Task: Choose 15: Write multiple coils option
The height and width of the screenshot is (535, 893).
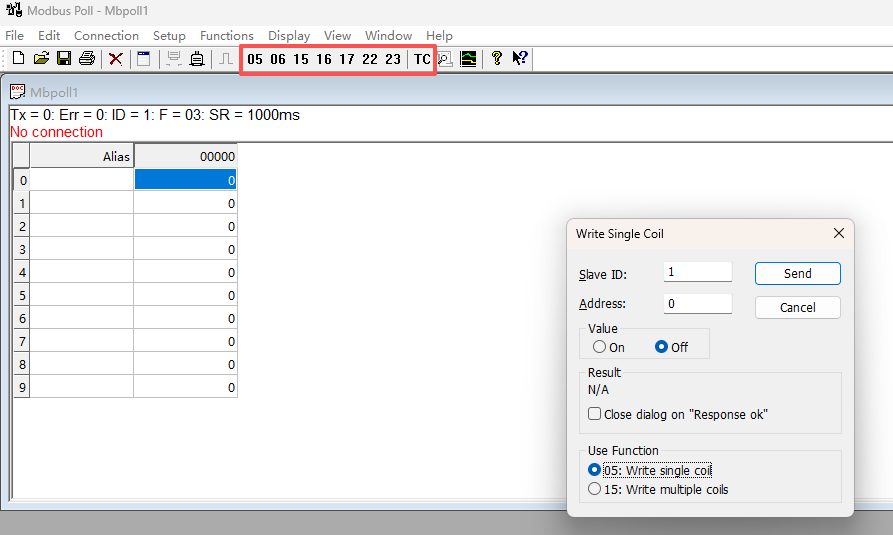Action: [x=596, y=489]
